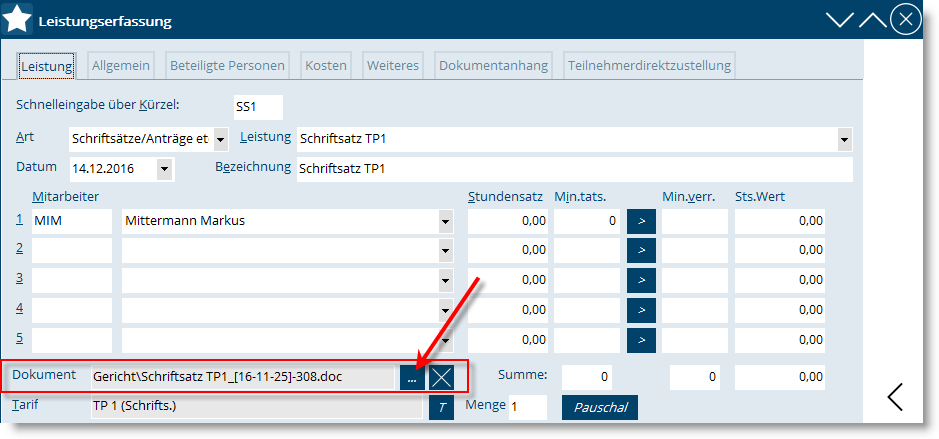This screenshot has width=939, height=439.
Task: Click arrow button in Mitarbeiter row 3
Action: (640, 279)
